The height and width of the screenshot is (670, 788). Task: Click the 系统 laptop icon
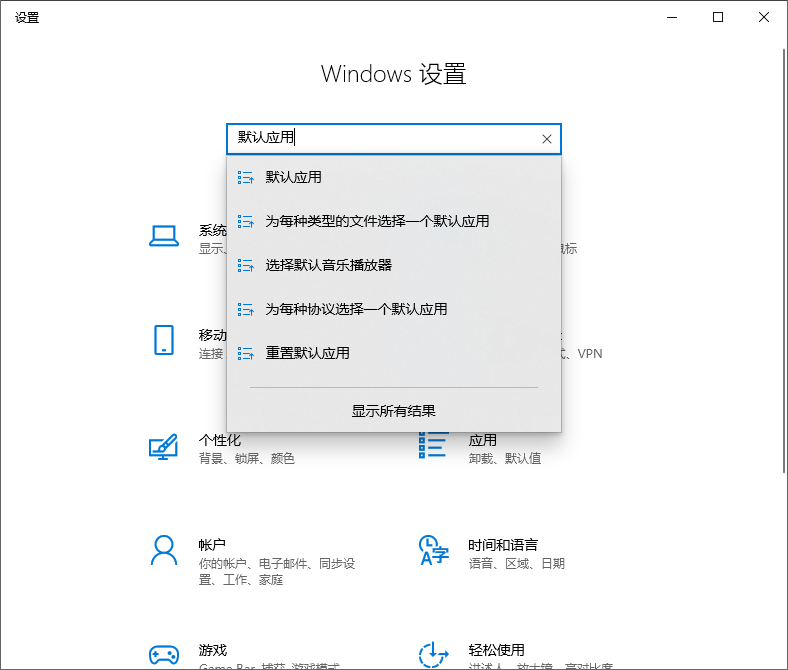point(163,236)
